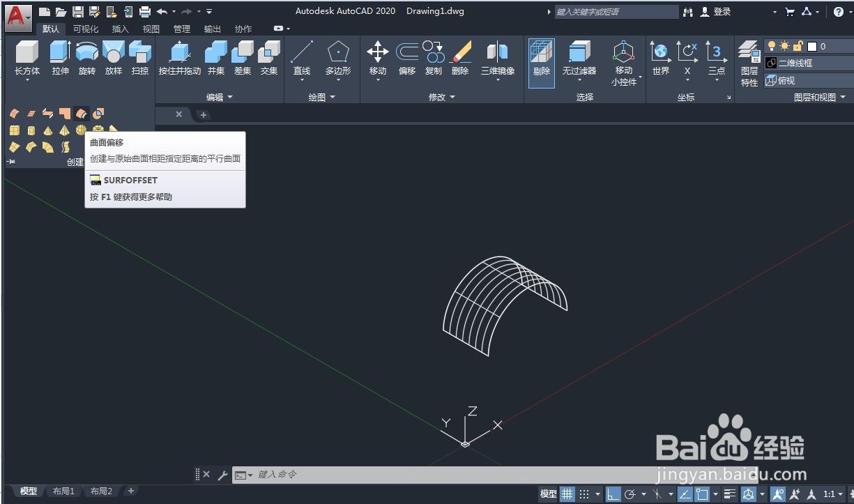The width and height of the screenshot is (854, 504).
Task: Expand the Draw (绘图) panel
Action: [322, 98]
